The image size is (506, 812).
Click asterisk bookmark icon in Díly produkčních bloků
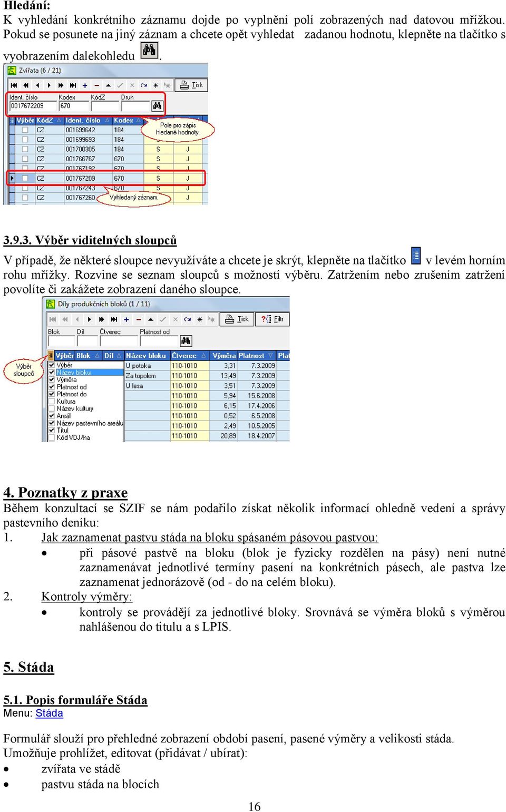point(200,319)
